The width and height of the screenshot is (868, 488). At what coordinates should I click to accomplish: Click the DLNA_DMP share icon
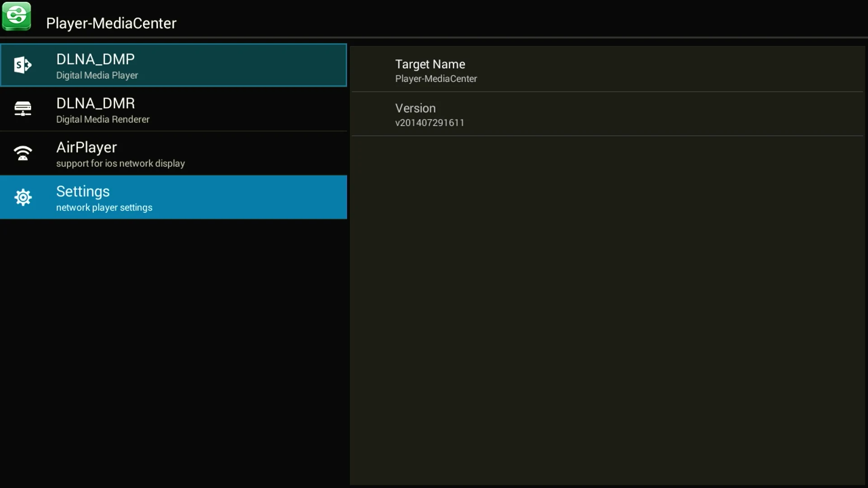coord(23,65)
